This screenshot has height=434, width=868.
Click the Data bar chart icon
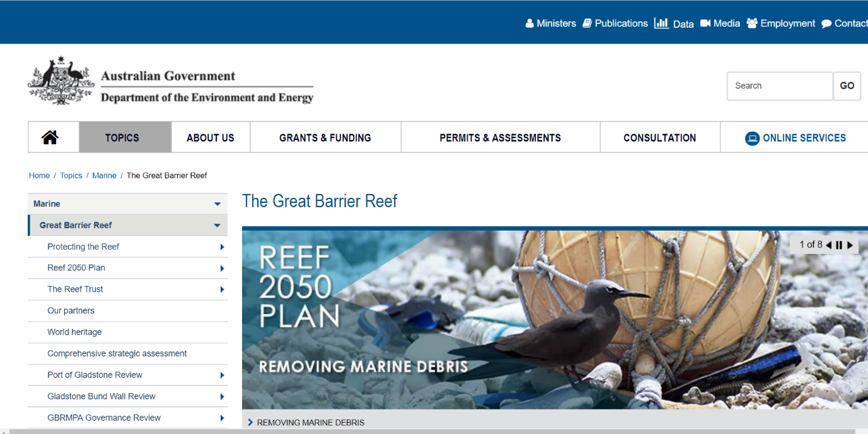(x=661, y=23)
